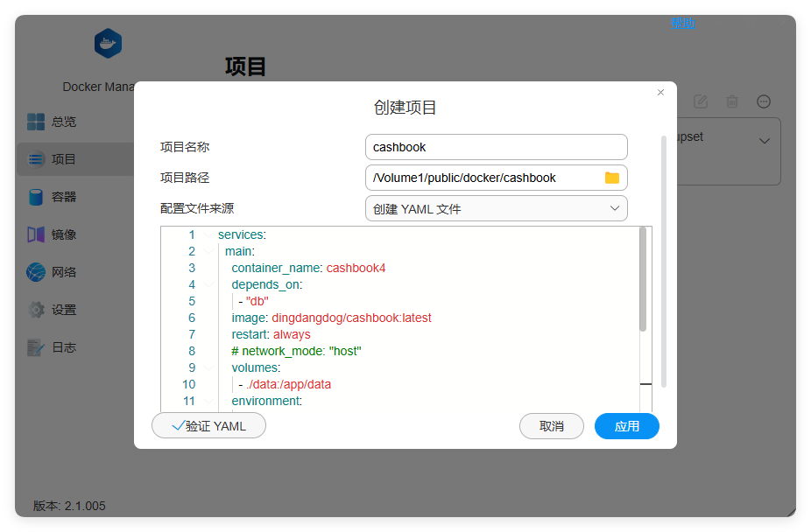
Task: Click the 网络 (Network) sidebar icon
Action: coord(56,272)
